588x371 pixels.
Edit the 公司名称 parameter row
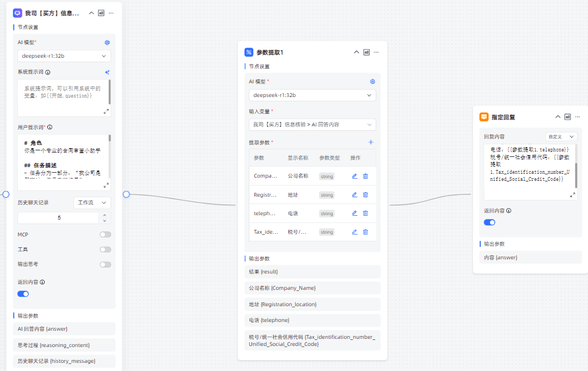tap(354, 176)
